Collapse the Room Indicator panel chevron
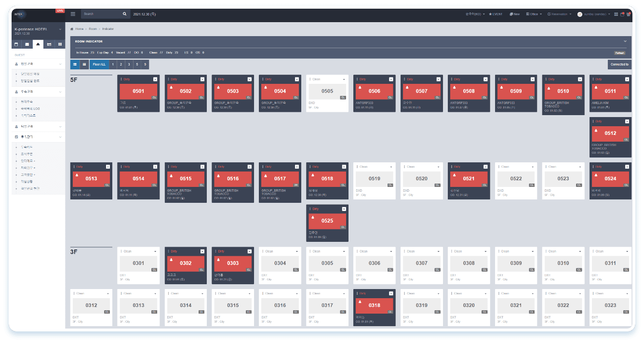The width and height of the screenshot is (644, 343). click(625, 41)
